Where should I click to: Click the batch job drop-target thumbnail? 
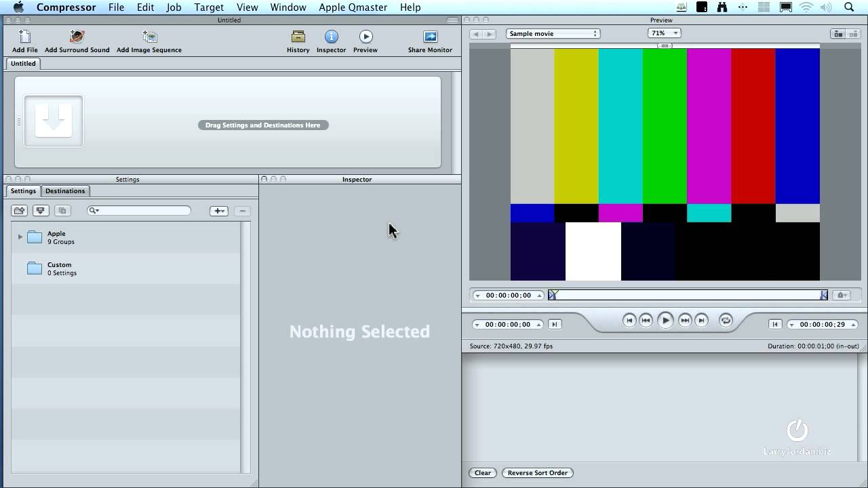(x=54, y=121)
